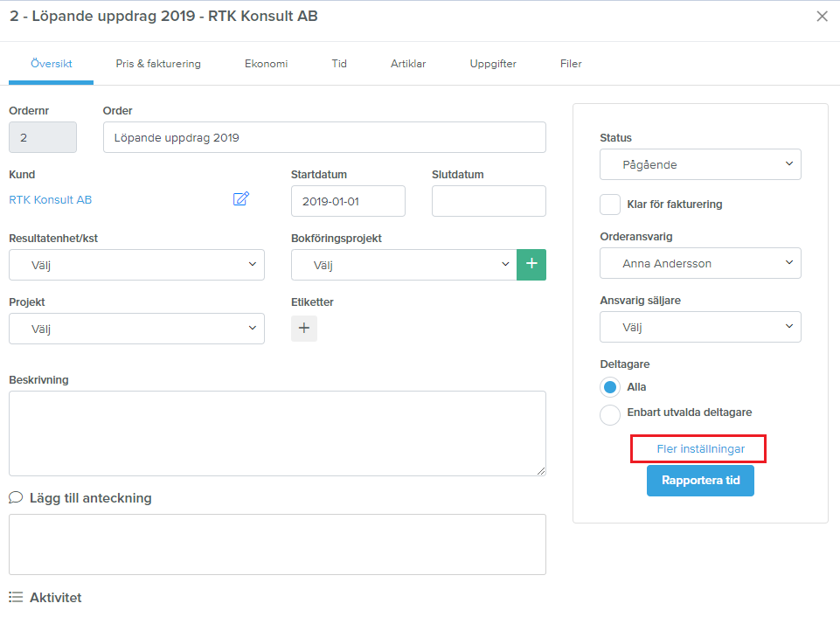The height and width of the screenshot is (631, 840).
Task: Click the speech bubble icon beside Lägg till anteckning
Action: (16, 497)
